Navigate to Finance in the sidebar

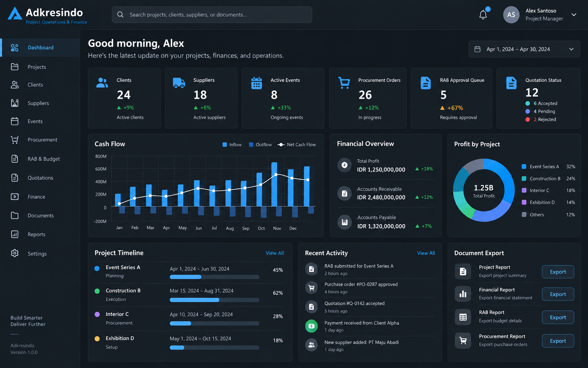[40, 197]
